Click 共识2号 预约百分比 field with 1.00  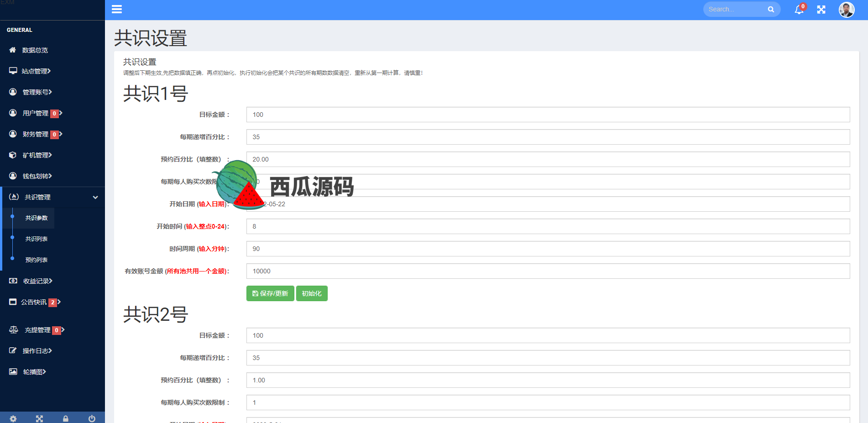coord(548,380)
